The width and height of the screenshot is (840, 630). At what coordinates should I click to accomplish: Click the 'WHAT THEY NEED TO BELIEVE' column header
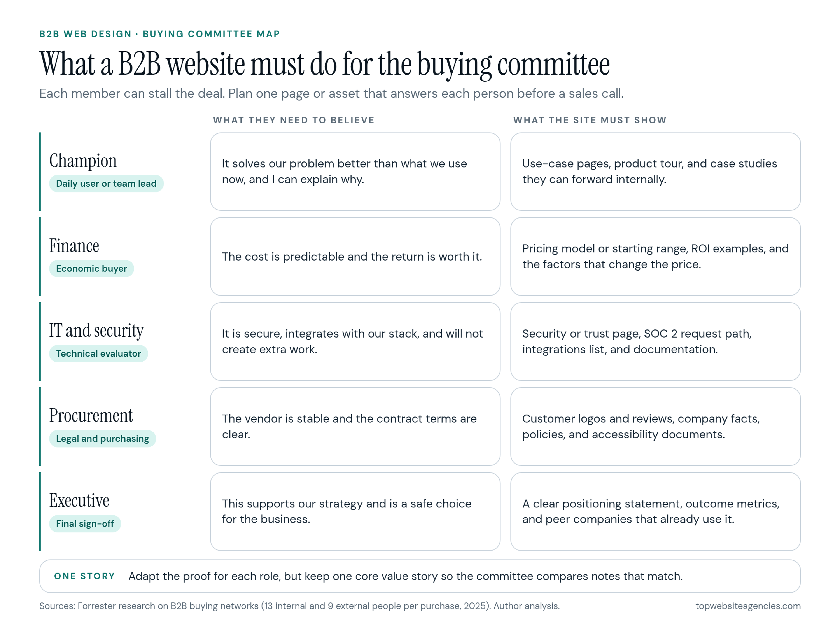(x=294, y=120)
